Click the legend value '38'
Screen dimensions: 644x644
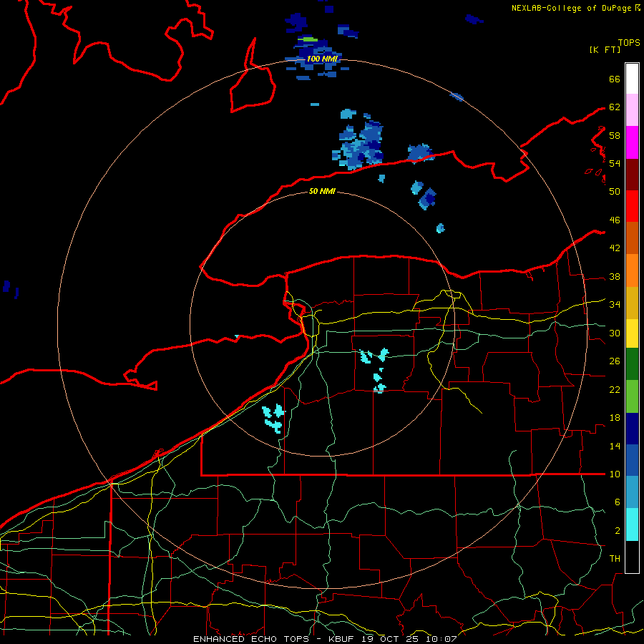(x=615, y=277)
